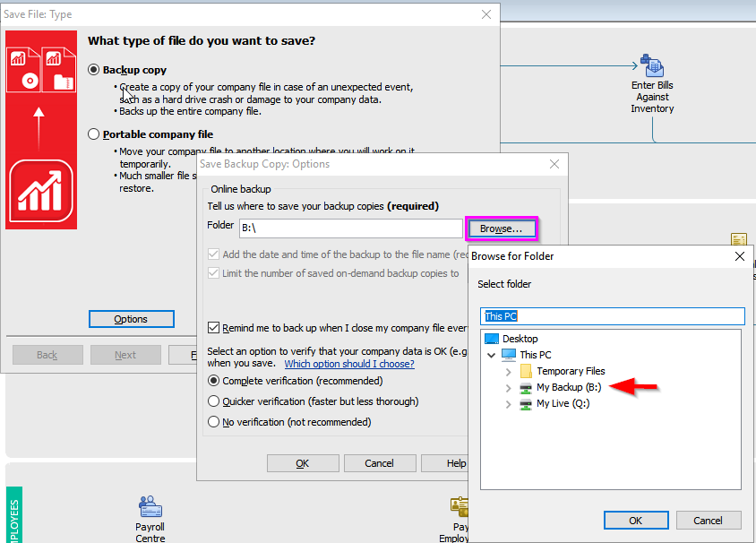Click Help in Save Backup Copy Options
This screenshot has height=543, width=756.
(x=445, y=463)
